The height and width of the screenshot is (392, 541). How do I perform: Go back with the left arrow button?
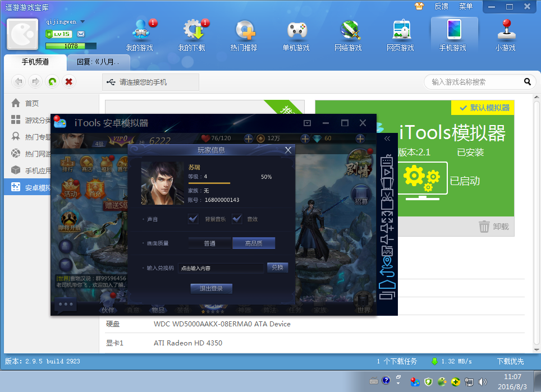click(x=19, y=82)
